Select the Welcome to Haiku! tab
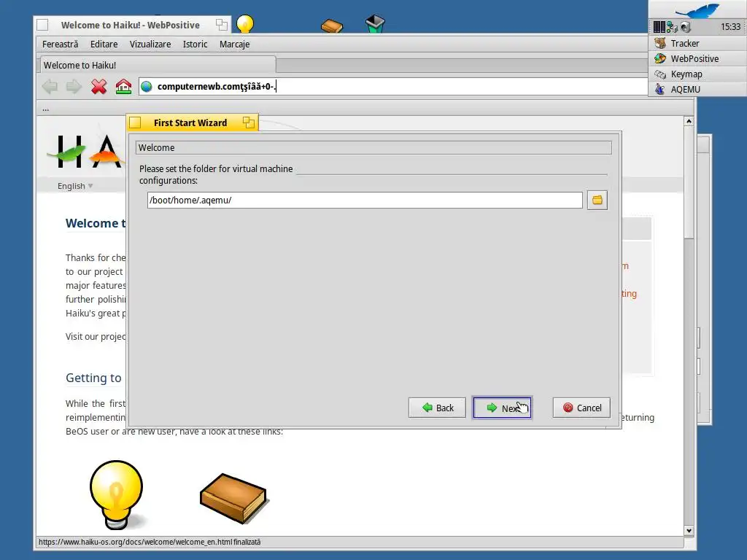Image resolution: width=747 pixels, height=560 pixels. [157, 65]
